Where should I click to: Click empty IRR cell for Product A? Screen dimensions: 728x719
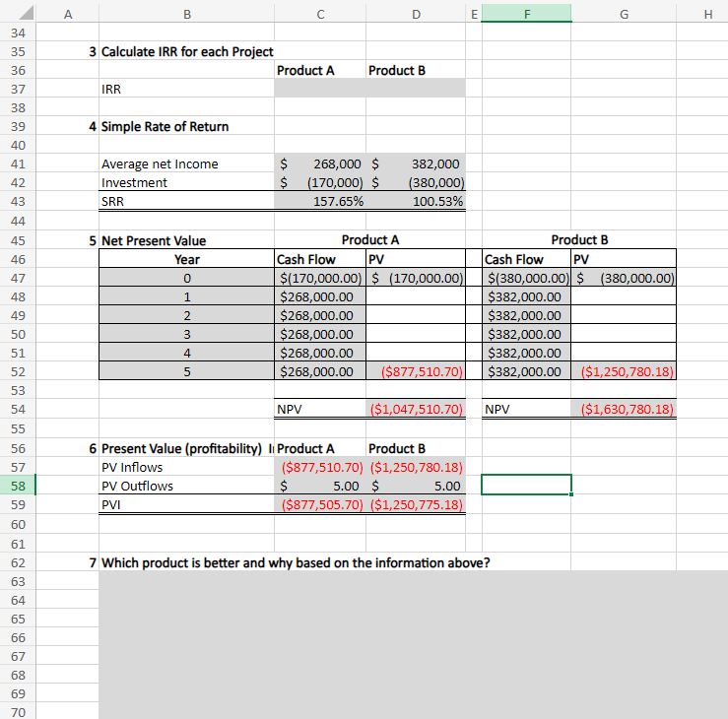click(320, 89)
